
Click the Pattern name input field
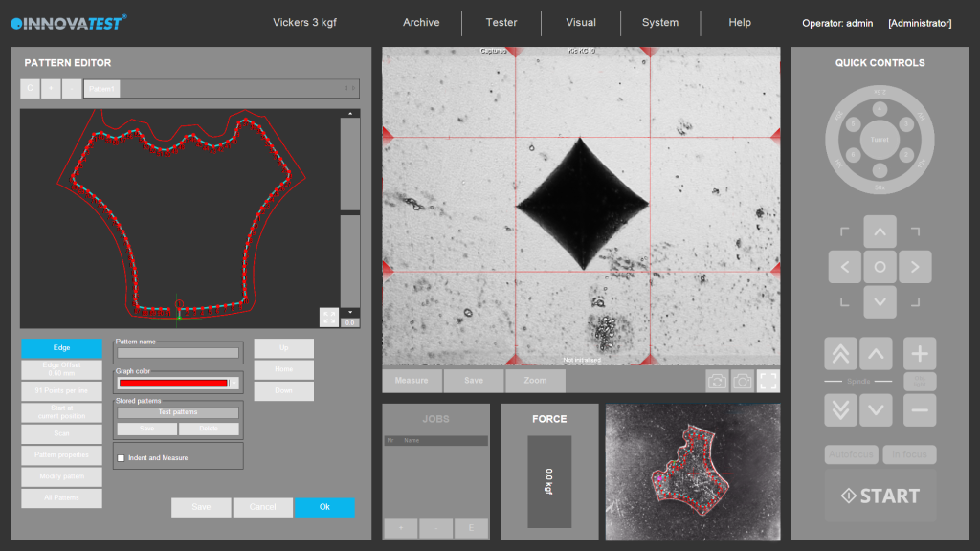click(x=177, y=353)
